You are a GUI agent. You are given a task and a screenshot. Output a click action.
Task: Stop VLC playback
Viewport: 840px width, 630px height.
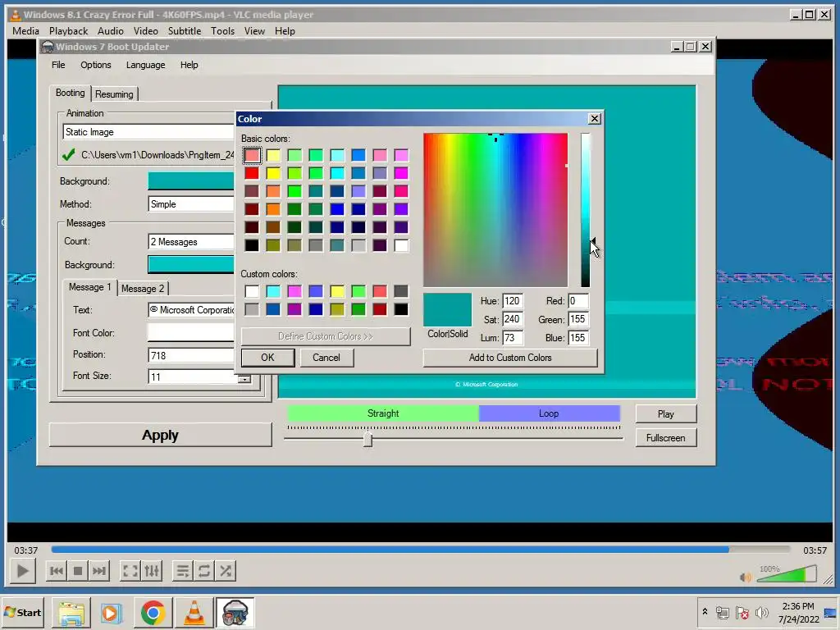coord(78,571)
